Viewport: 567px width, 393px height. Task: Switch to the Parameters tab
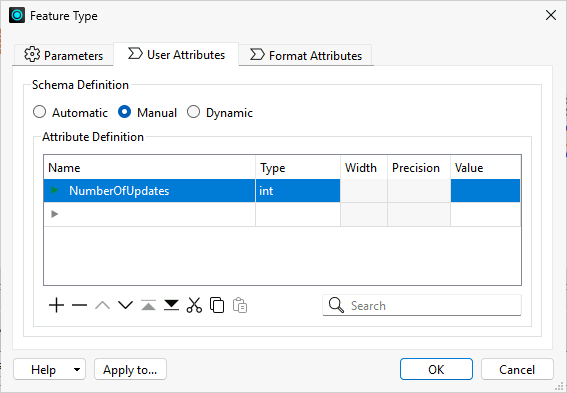click(x=63, y=55)
